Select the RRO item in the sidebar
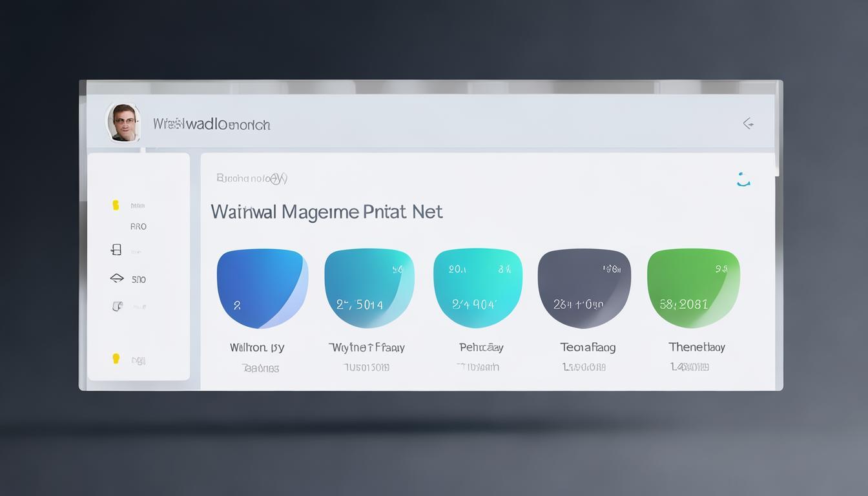The width and height of the screenshot is (868, 496). [x=138, y=227]
